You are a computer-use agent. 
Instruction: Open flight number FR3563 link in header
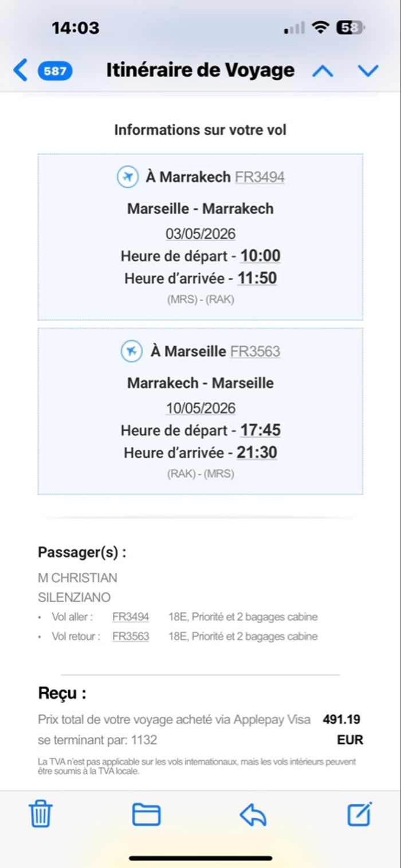[x=255, y=351]
